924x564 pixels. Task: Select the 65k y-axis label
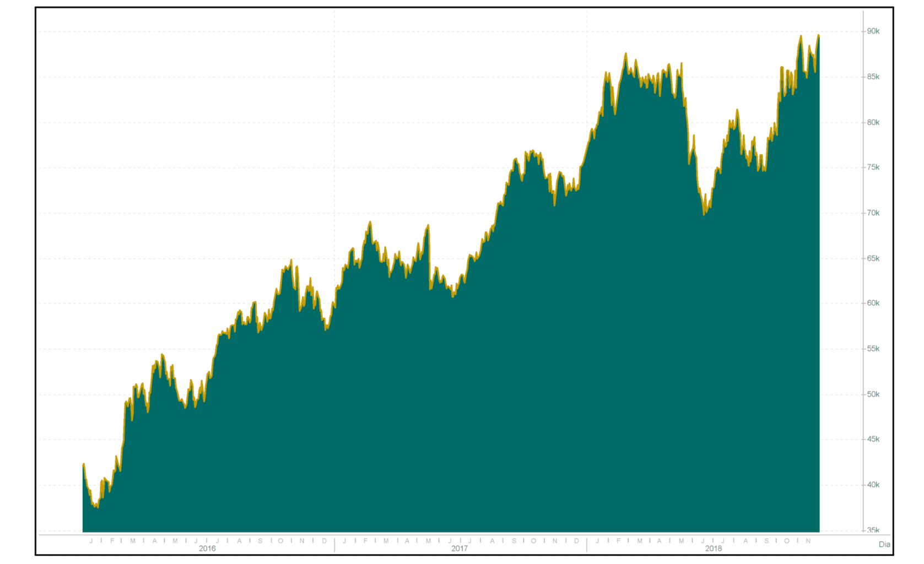[x=873, y=259]
